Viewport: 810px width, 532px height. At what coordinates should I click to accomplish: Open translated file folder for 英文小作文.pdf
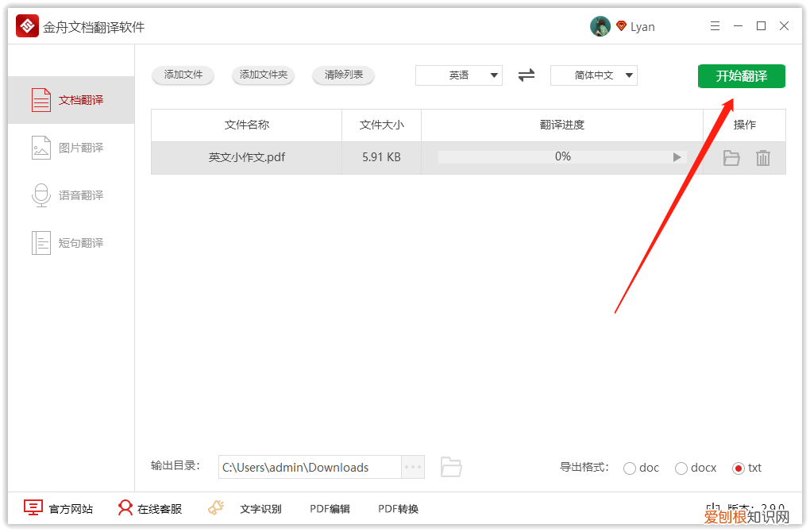coord(731,157)
